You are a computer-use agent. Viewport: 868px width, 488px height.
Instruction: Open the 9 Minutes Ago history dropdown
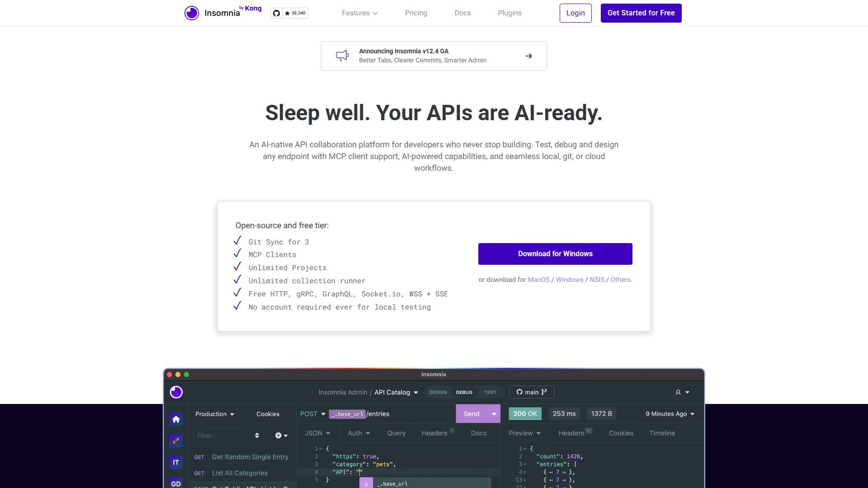[x=670, y=414]
